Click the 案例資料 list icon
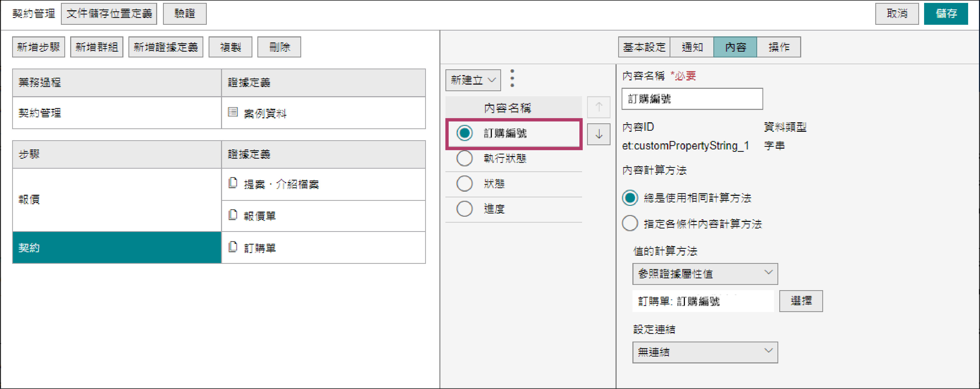Image resolution: width=980 pixels, height=389 pixels. [233, 112]
